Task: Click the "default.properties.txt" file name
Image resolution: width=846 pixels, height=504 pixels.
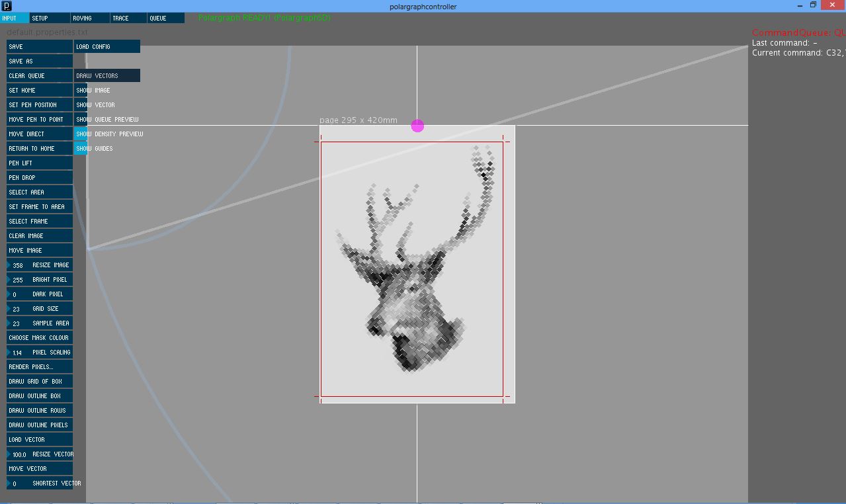Action: coord(47,32)
